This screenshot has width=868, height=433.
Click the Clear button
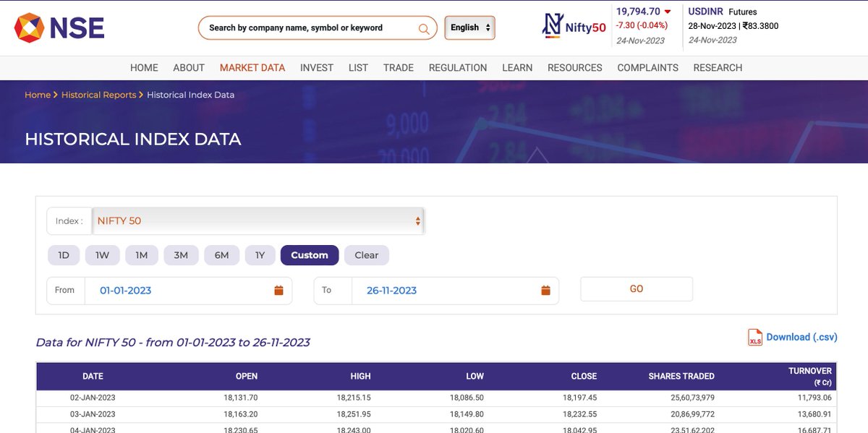click(367, 255)
